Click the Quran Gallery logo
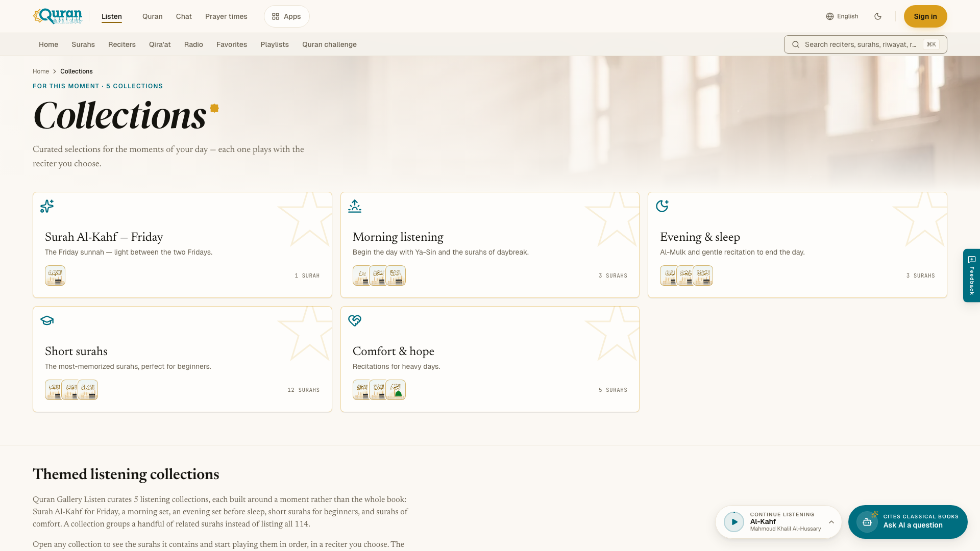The image size is (980, 551). pos(58,16)
